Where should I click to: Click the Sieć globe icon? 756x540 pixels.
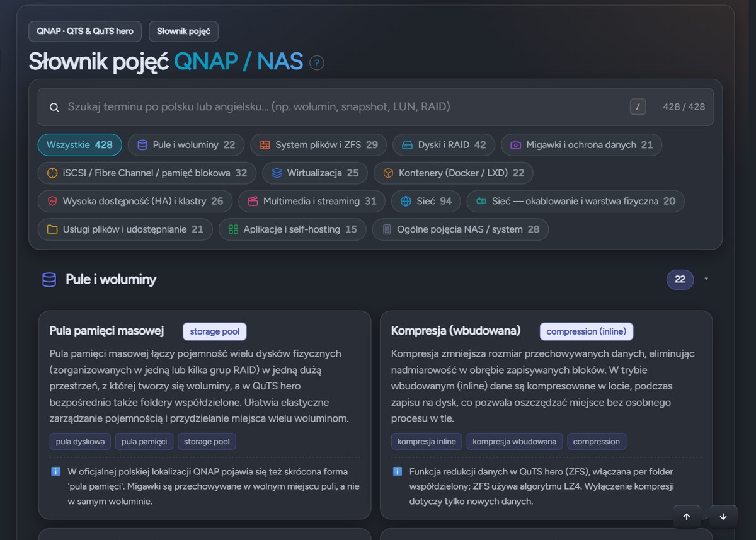coord(406,201)
